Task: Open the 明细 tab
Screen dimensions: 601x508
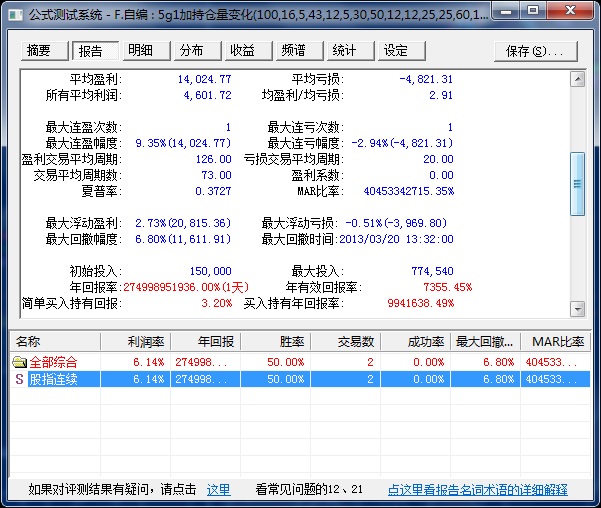Action: pos(142,50)
